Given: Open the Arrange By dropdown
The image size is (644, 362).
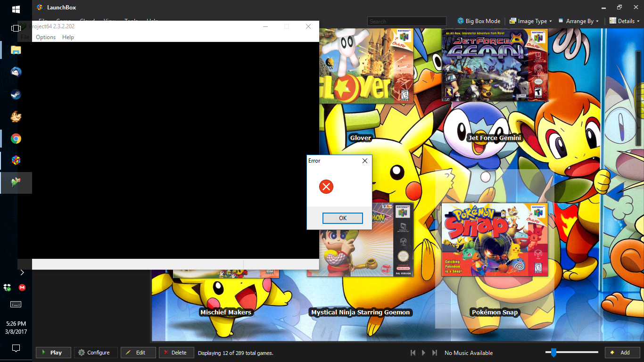Looking at the screenshot, I should coord(578,21).
